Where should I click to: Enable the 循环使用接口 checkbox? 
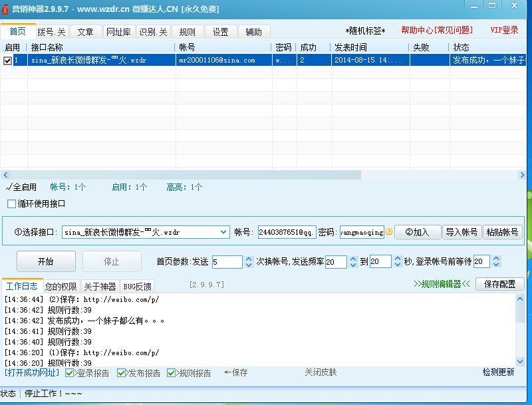click(x=11, y=203)
